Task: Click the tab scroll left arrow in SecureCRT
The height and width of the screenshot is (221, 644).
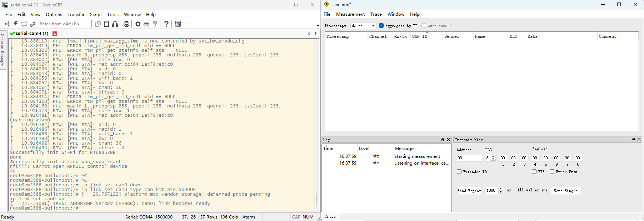Action: (309, 34)
